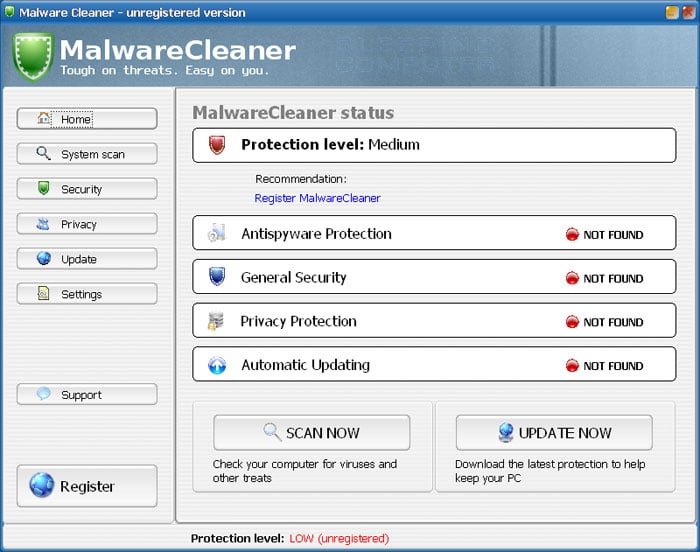Click the red status dot beside Antispyware NOT FOUND
The image size is (700, 552).
click(x=572, y=235)
